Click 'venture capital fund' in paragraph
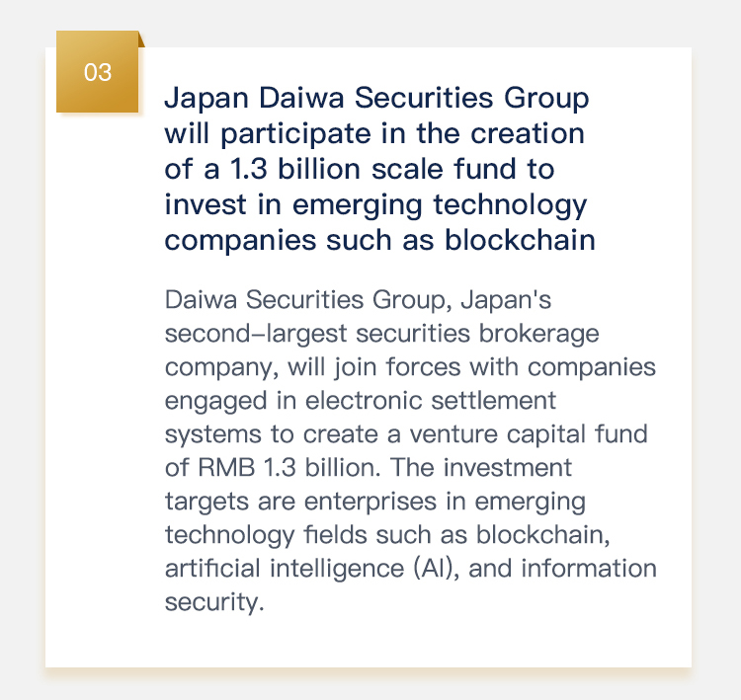Viewport: 741px width, 700px height. (x=529, y=434)
